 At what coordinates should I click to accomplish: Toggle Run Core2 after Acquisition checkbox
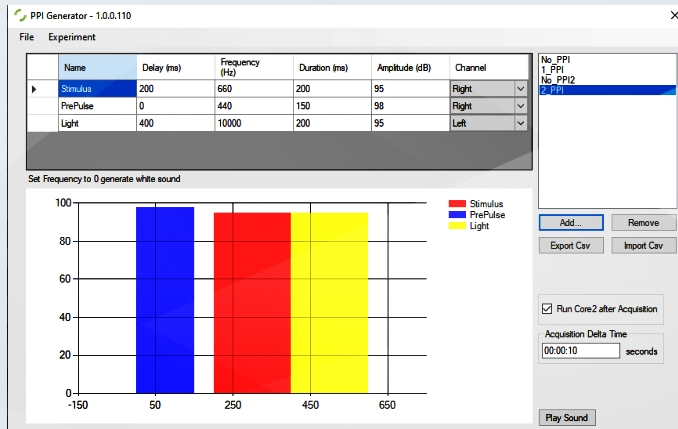click(x=546, y=309)
